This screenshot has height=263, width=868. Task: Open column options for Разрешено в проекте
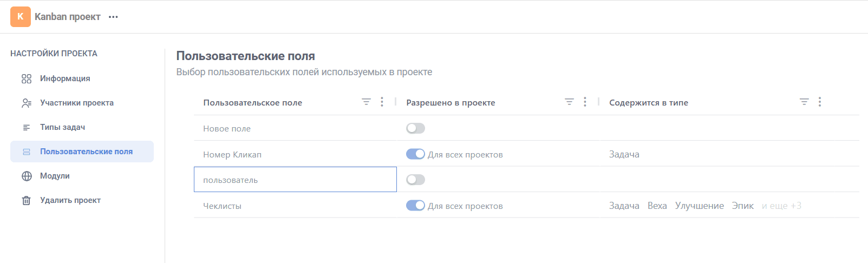[x=585, y=102]
